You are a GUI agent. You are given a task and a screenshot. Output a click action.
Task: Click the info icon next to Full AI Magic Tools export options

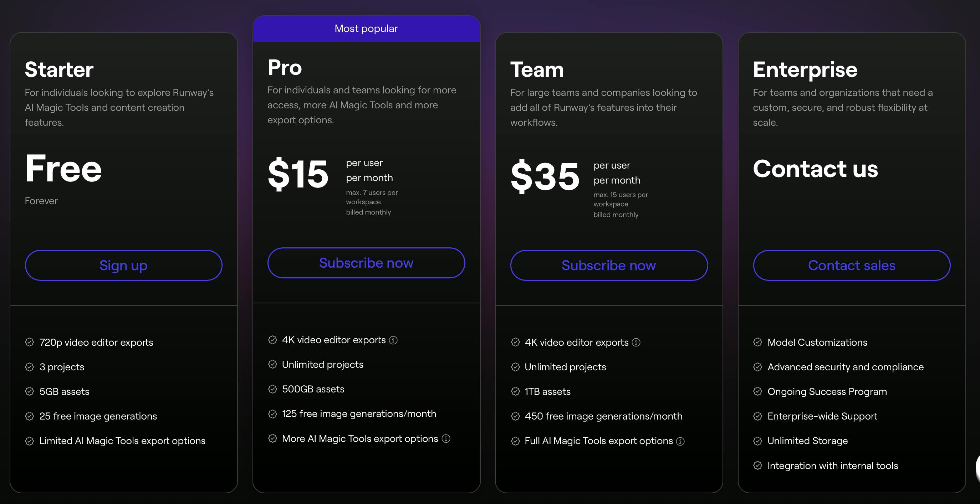[680, 440]
